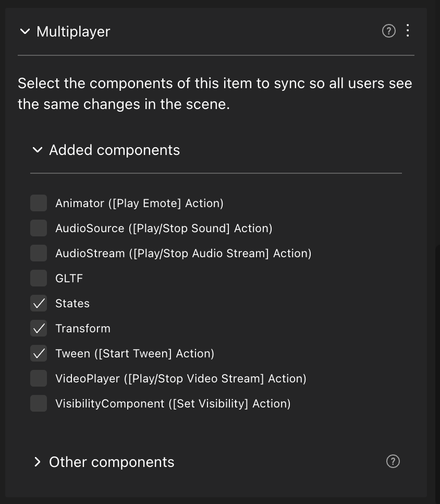The height and width of the screenshot is (504, 440).
Task: Open Multiplayer three-dot options menu
Action: click(408, 31)
